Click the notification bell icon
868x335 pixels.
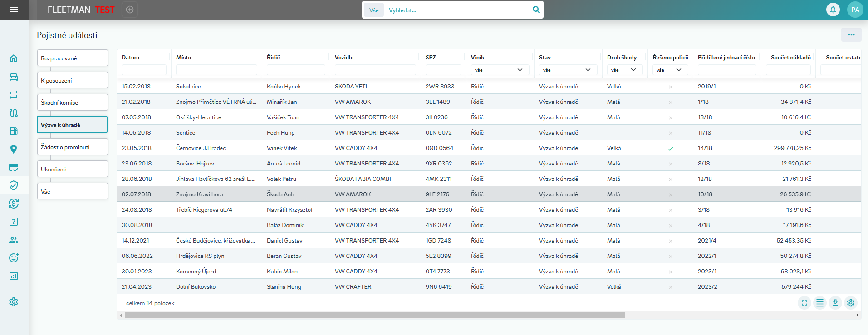833,10
